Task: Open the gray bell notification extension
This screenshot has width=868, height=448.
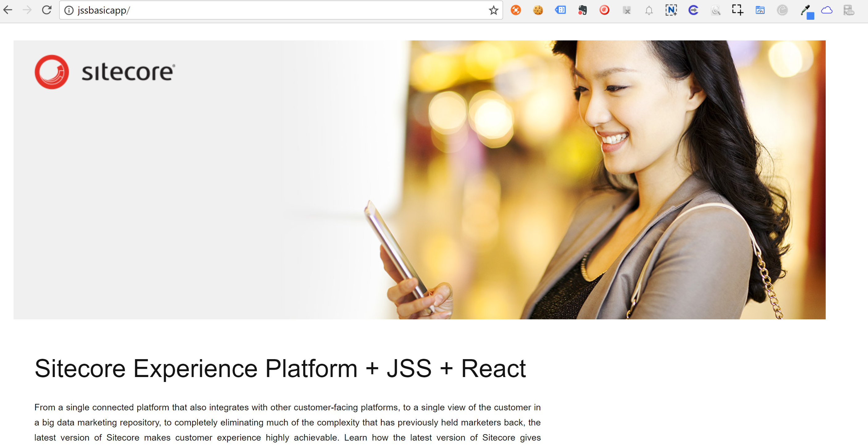Action: (649, 10)
